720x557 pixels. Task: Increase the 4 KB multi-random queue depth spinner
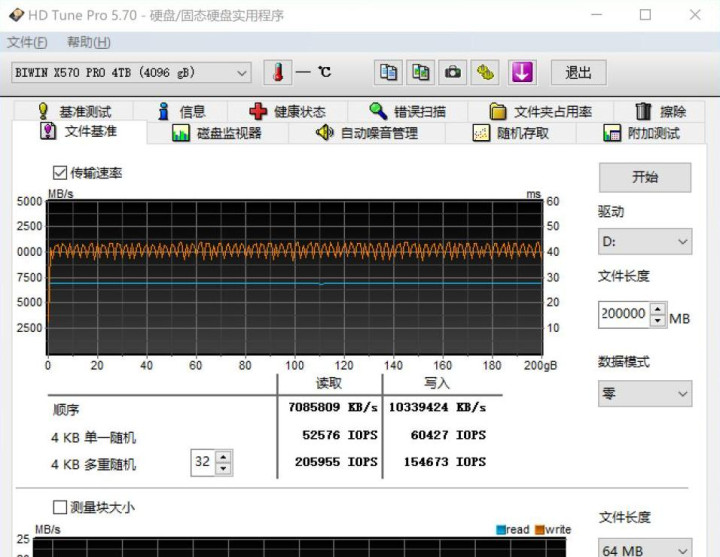pos(223,457)
